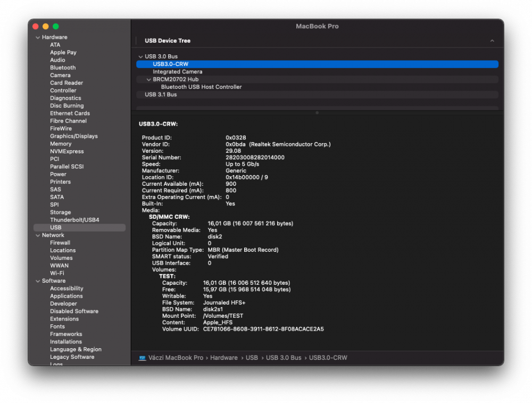Select NVMExpress in the sidebar

point(67,151)
